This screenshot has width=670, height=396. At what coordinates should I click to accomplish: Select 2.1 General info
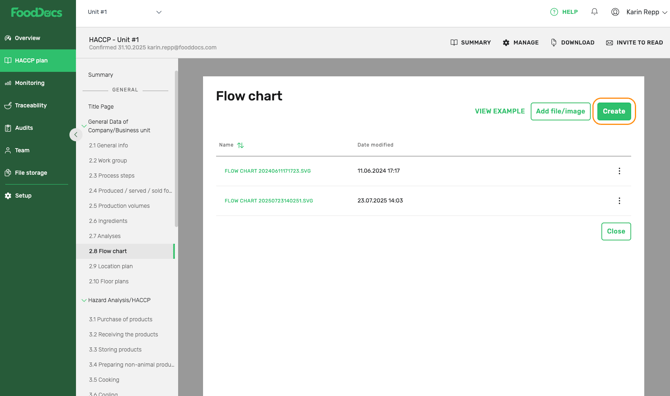coord(109,145)
